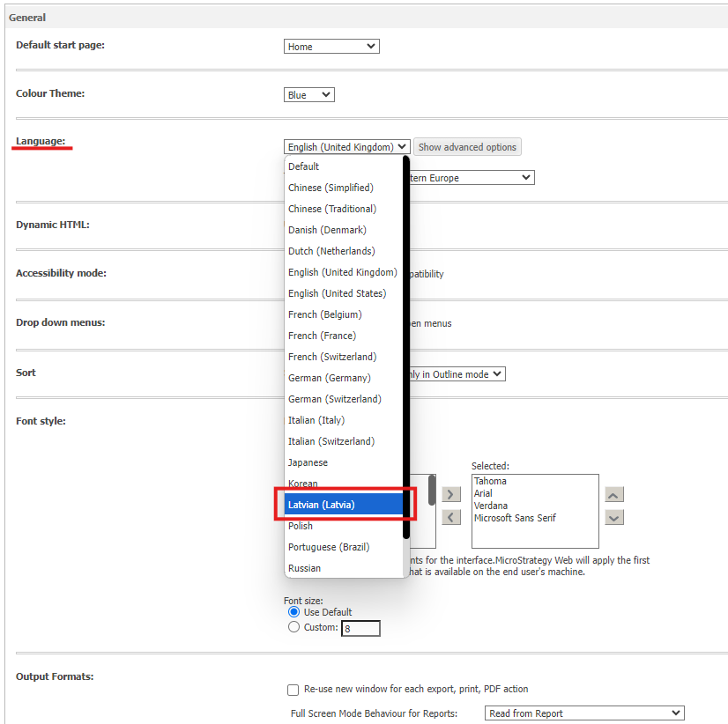
Task: Choose Polish language
Action: point(344,526)
